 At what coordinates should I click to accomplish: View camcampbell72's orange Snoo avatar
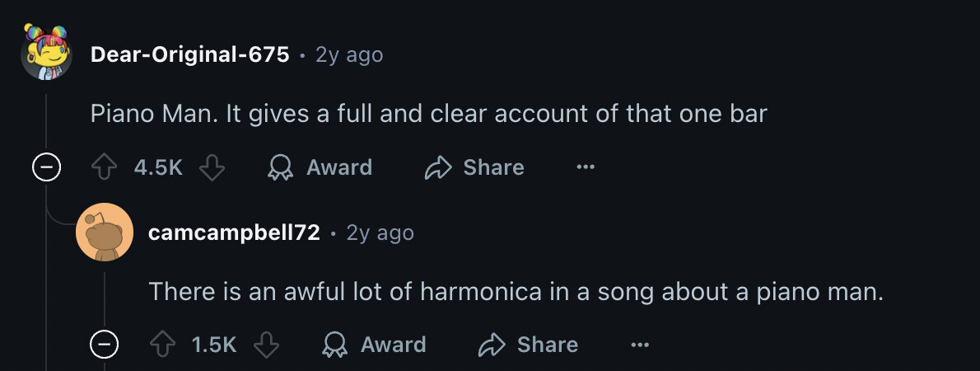click(x=104, y=232)
